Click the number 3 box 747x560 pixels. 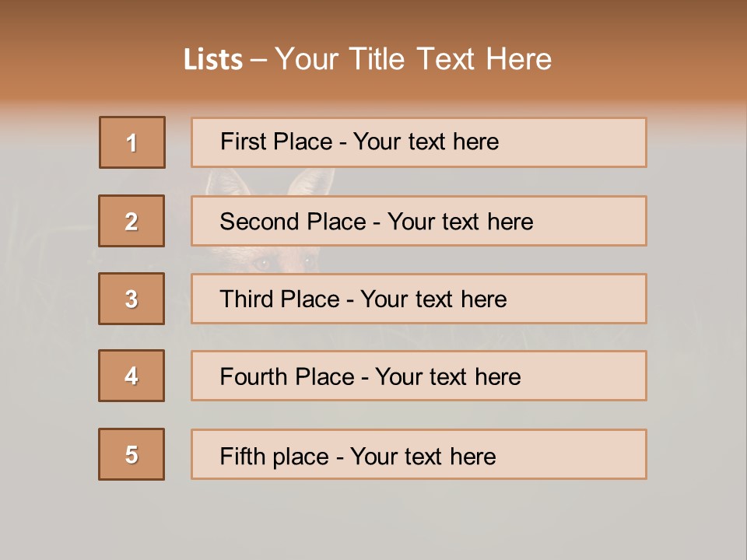pos(132,299)
